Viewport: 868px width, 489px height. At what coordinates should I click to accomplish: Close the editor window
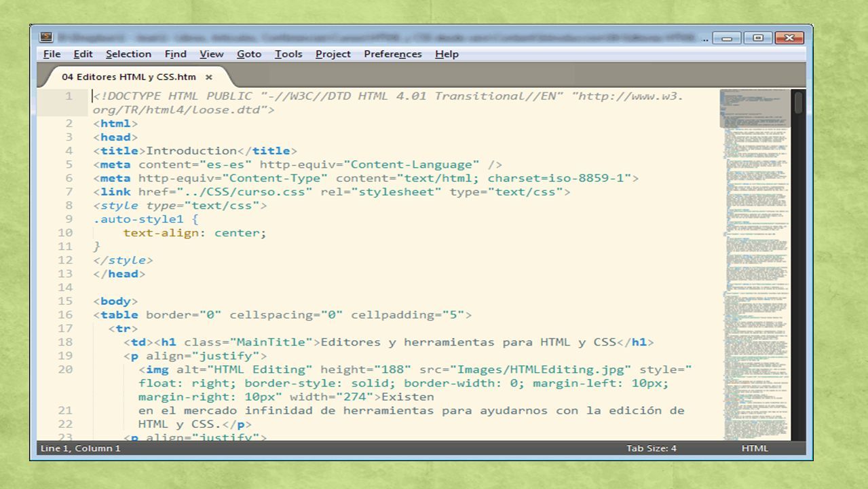pos(789,38)
